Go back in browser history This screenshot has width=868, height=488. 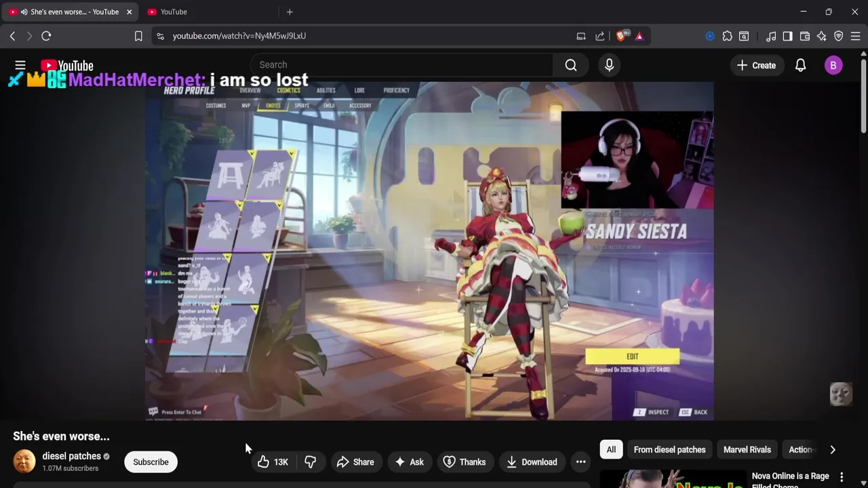[x=12, y=36]
